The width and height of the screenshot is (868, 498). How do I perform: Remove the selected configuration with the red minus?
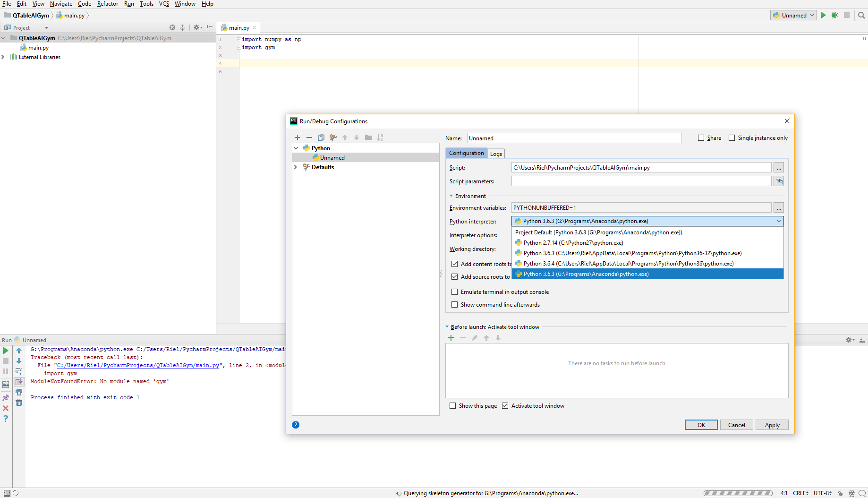[x=309, y=137]
